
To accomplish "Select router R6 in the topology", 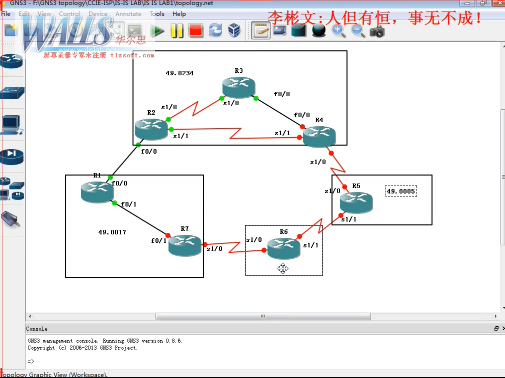I will (x=284, y=248).
